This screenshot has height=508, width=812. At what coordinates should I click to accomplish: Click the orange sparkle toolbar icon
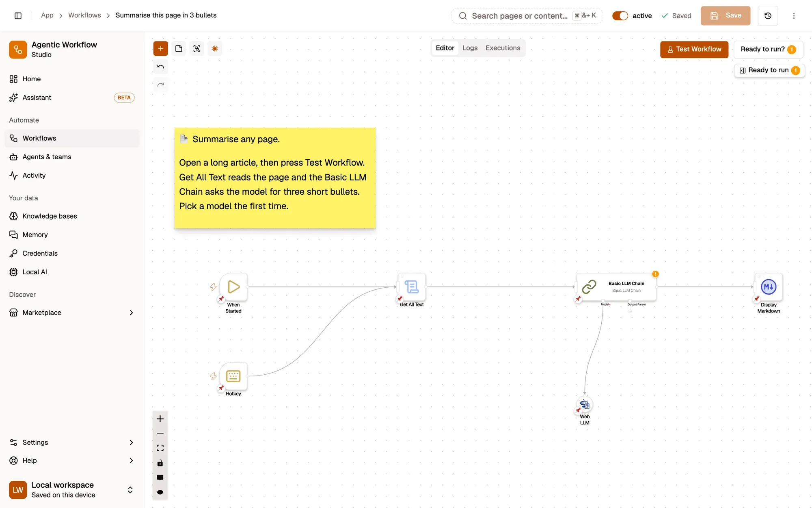[x=215, y=49]
